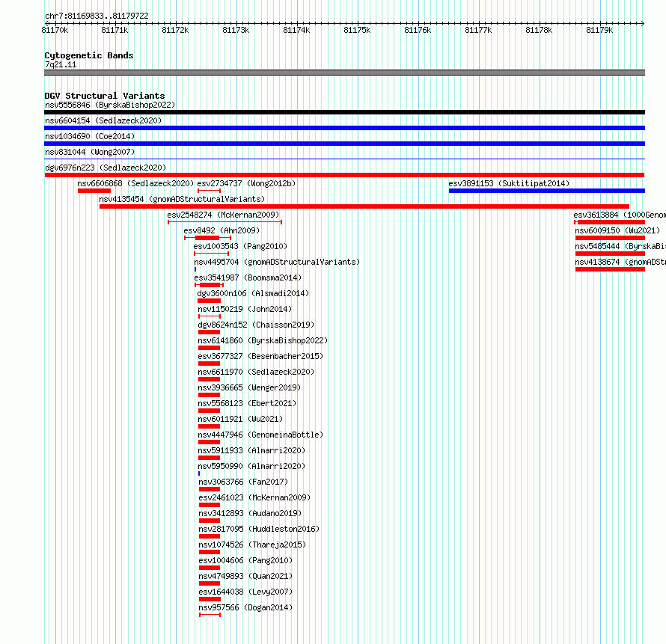This screenshot has width=666, height=644.
Task: Select dgv3600n106 (Alsmadi2014) label
Action: click(253, 293)
